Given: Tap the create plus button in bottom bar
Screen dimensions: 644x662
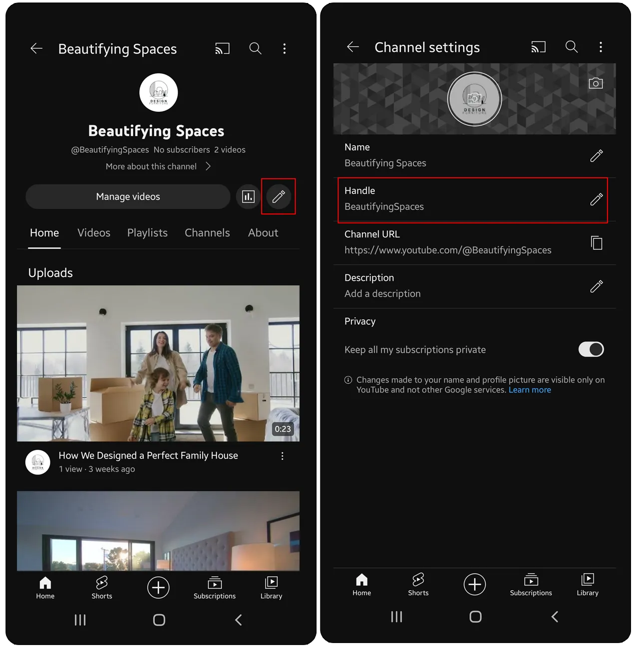Looking at the screenshot, I should [158, 588].
